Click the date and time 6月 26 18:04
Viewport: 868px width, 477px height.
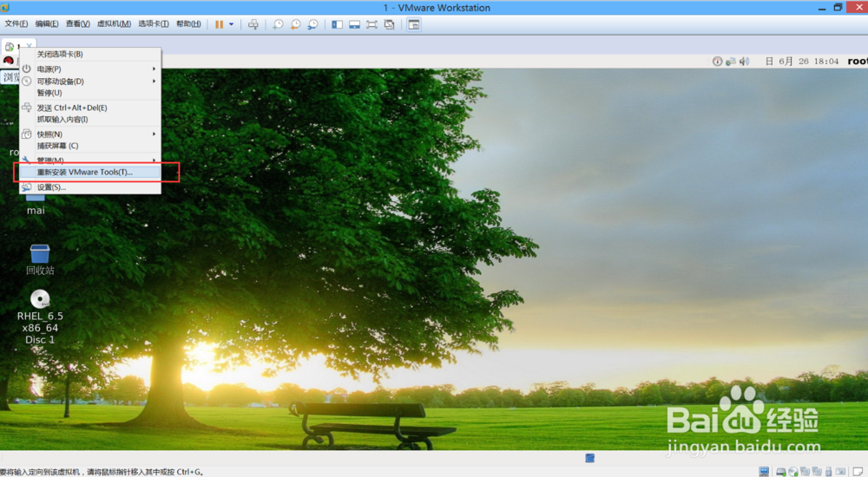802,62
